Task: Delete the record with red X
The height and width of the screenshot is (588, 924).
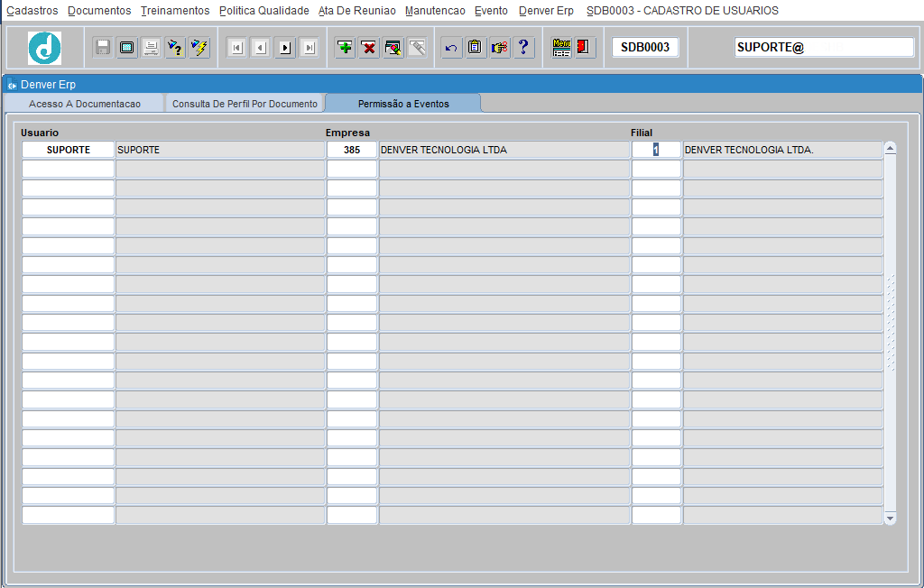Action: click(x=369, y=48)
